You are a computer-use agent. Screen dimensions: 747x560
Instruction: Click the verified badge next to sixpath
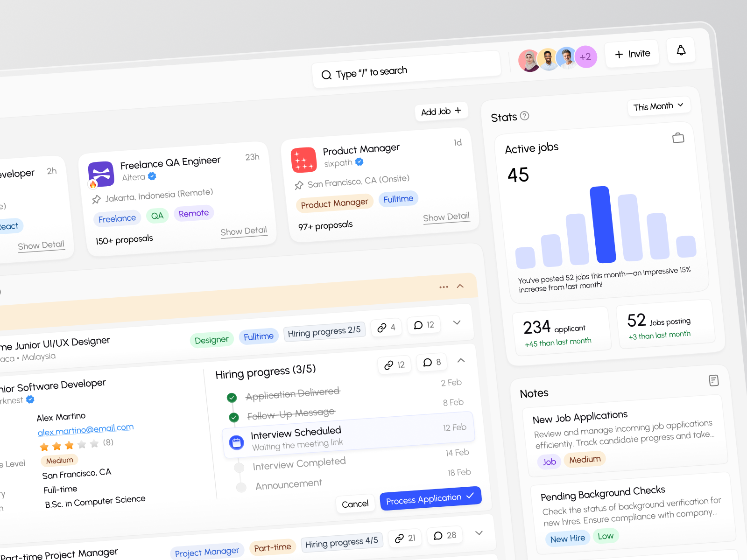click(x=359, y=162)
